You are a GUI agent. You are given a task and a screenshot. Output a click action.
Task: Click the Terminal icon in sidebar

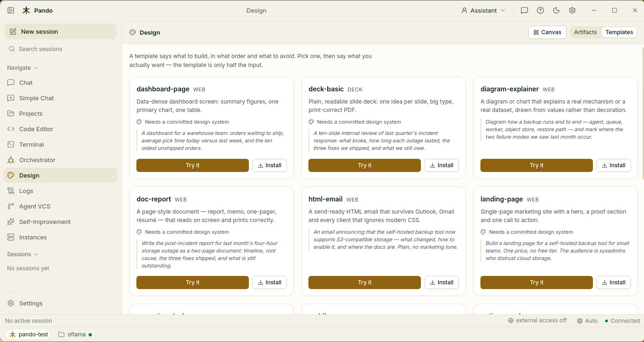click(x=11, y=144)
